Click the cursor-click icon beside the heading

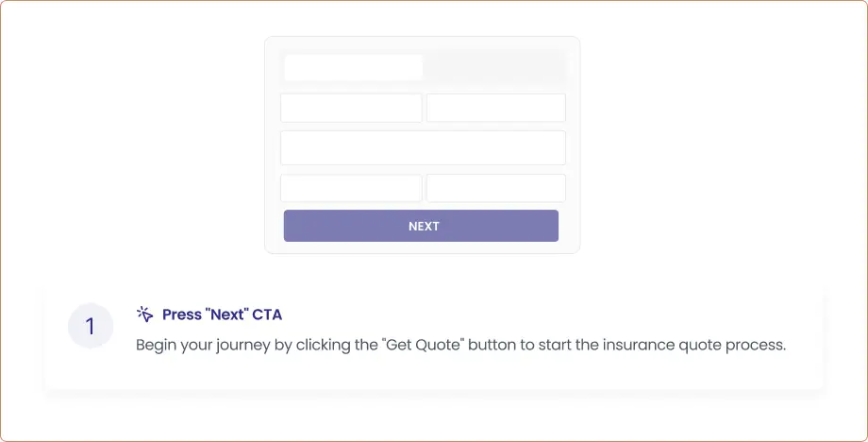[144, 314]
